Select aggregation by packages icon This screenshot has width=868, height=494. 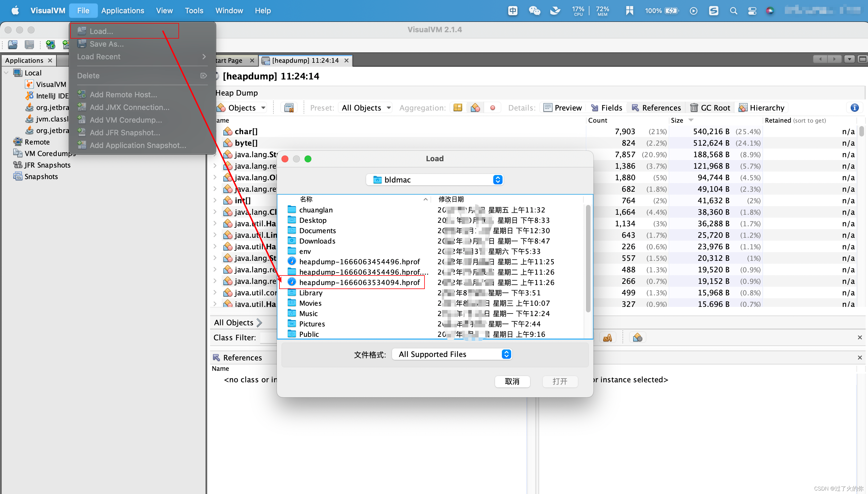(x=458, y=108)
